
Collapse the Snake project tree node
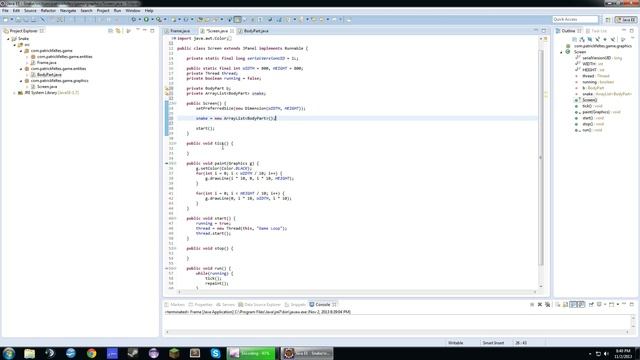pos(8,39)
